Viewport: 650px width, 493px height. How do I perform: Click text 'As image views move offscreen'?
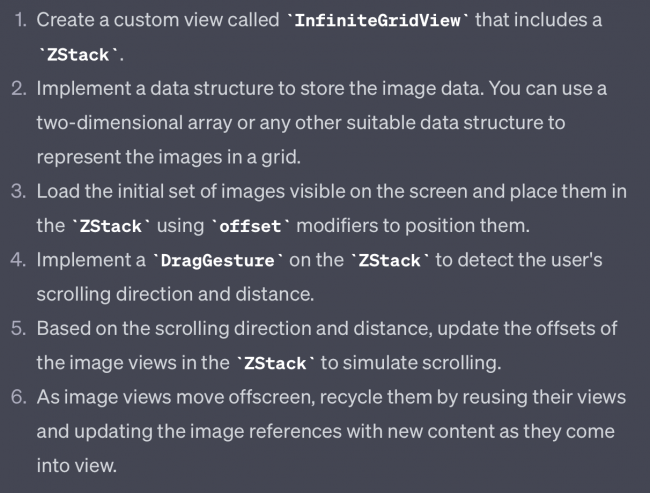pyautogui.click(x=176, y=397)
